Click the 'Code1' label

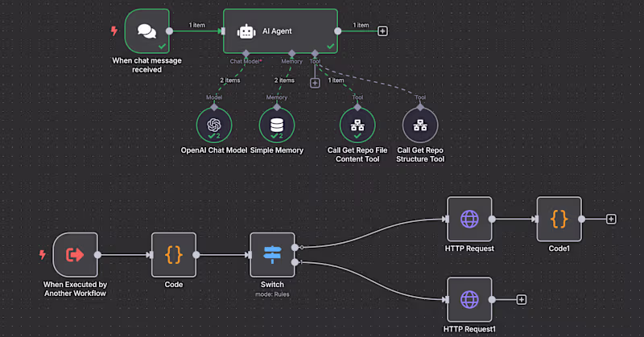pos(559,249)
